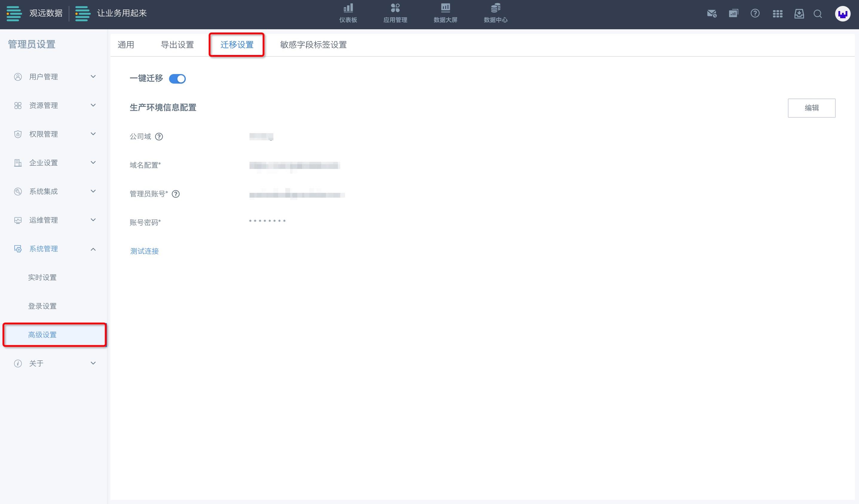Open the help question mark icon in header
This screenshot has width=859, height=504.
[755, 14]
